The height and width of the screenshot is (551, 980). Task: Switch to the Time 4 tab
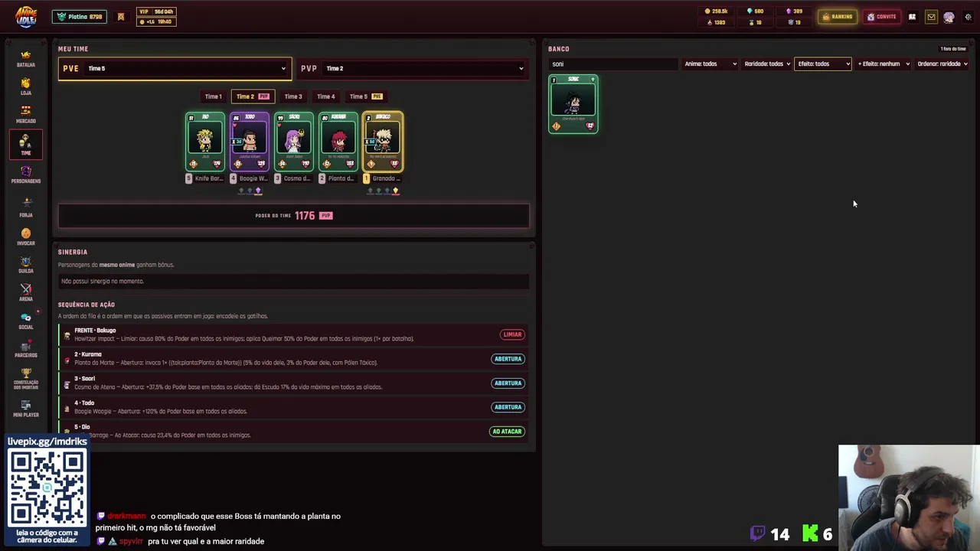click(x=326, y=96)
